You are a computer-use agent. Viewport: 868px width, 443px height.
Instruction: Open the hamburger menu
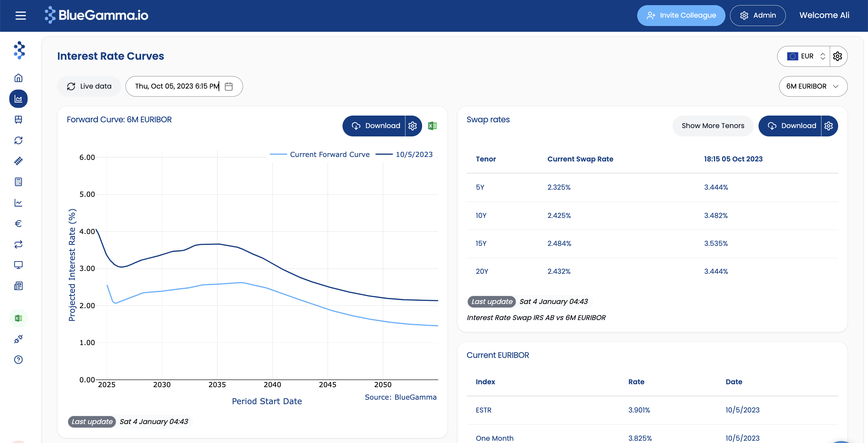(x=21, y=15)
